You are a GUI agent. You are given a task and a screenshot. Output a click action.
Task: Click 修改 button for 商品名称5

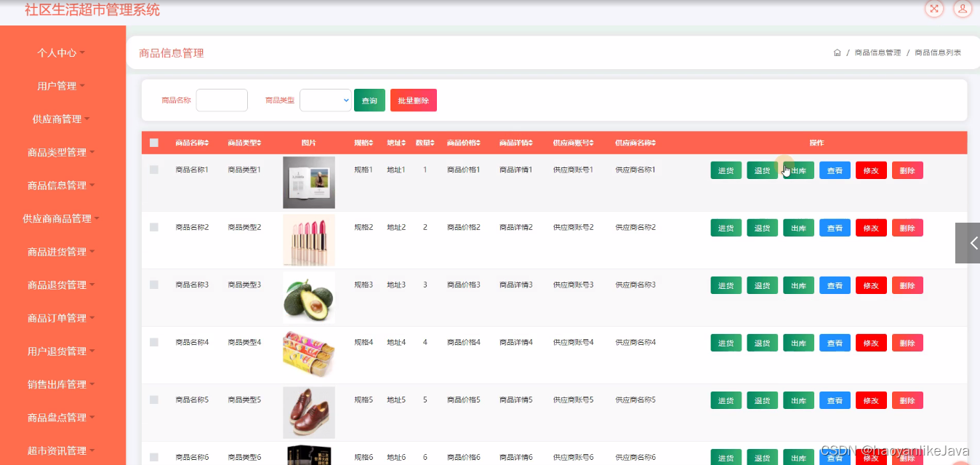click(871, 400)
